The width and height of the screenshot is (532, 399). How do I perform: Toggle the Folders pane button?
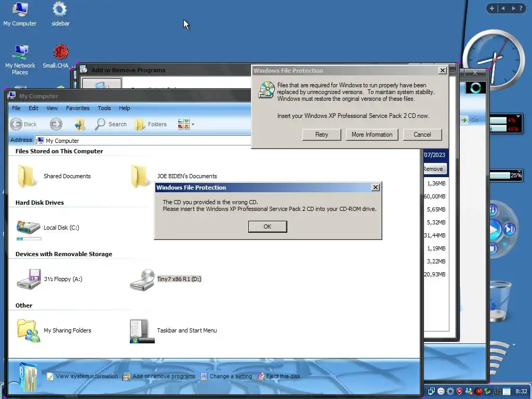tap(150, 124)
